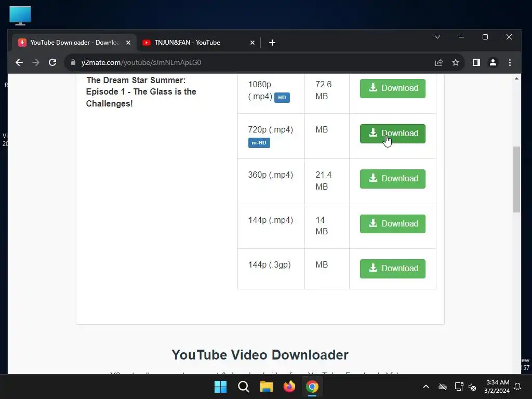
Task: Click the YouTube Video Downloader heading
Action: coord(260,355)
